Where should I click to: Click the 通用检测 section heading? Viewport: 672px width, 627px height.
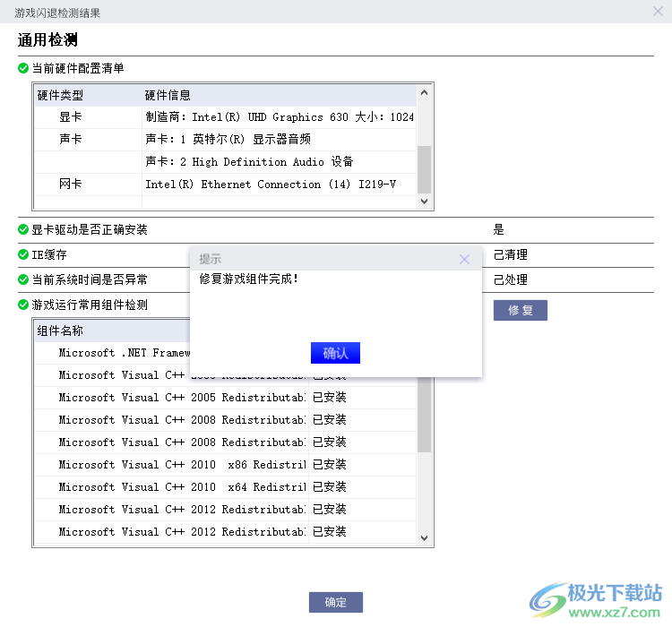[x=47, y=39]
